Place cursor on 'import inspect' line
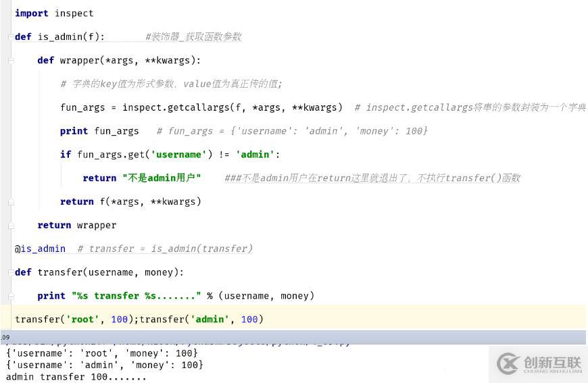588x383 pixels. point(54,14)
